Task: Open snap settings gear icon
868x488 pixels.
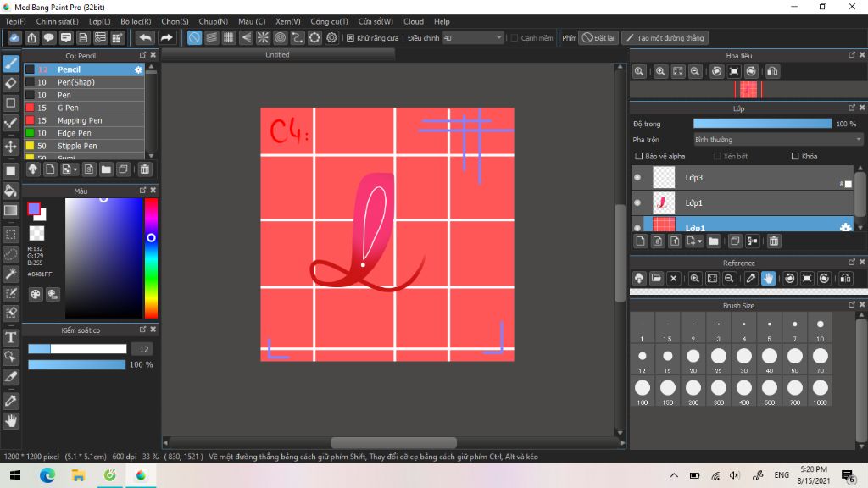Action: 331,37
